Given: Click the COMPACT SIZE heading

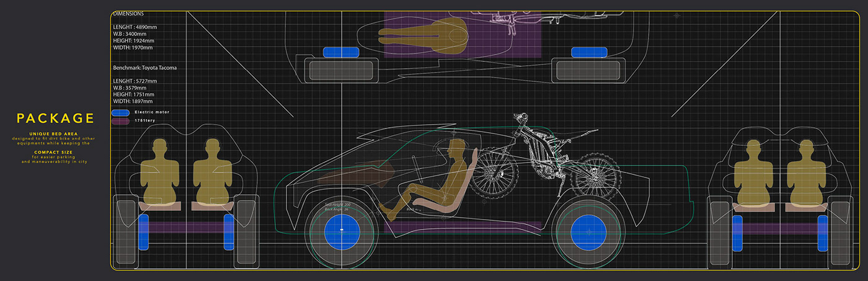Looking at the screenshot, I should 55,151.
